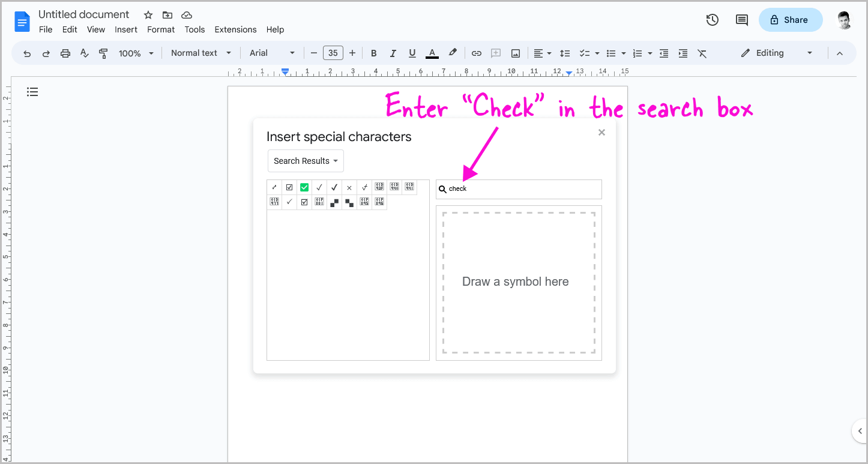Viewport: 868px width, 464px height.
Task: Activate the highlight color tool
Action: click(453, 53)
